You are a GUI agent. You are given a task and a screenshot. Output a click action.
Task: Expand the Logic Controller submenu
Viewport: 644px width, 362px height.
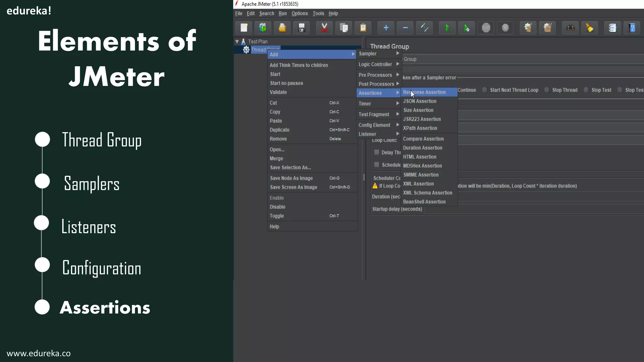tap(379, 64)
